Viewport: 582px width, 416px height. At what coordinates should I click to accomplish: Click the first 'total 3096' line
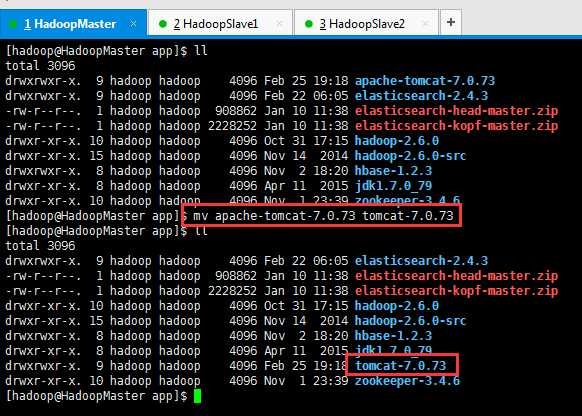40,66
